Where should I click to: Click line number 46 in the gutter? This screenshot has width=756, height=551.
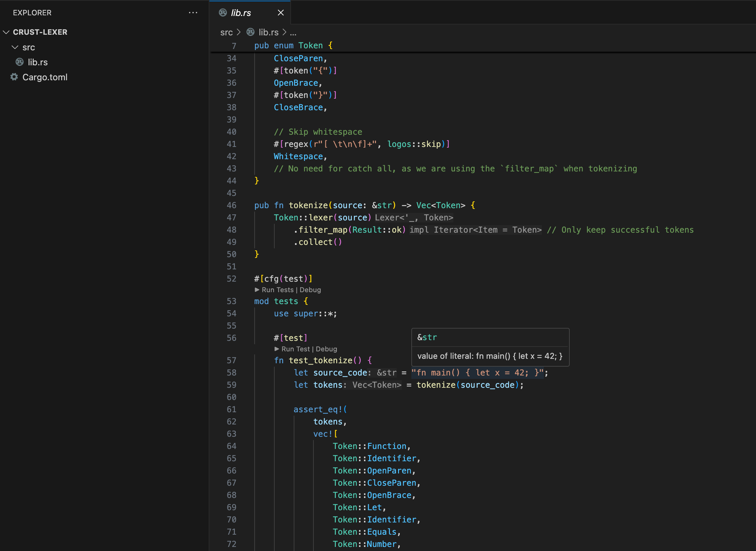[x=231, y=205]
